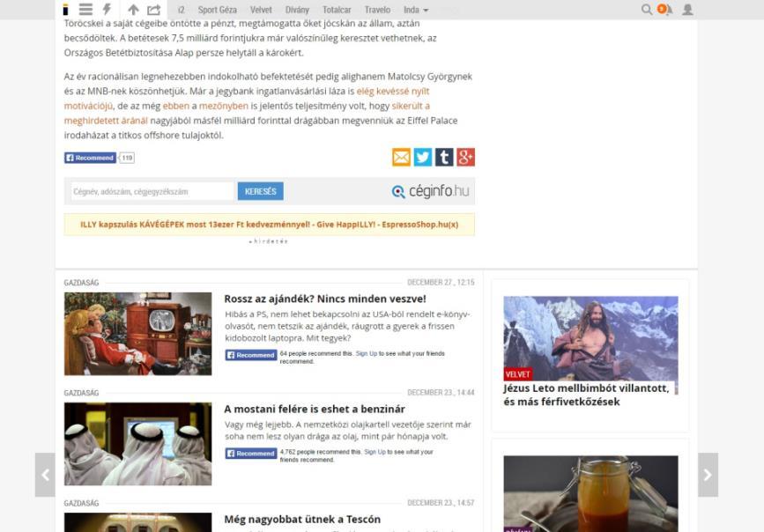Image resolution: width=764 pixels, height=532 pixels.
Task: Open the Sport Géza section
Action: 218,10
